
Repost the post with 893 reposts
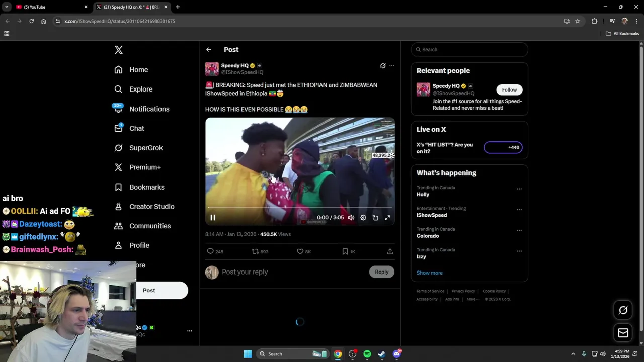(260, 251)
